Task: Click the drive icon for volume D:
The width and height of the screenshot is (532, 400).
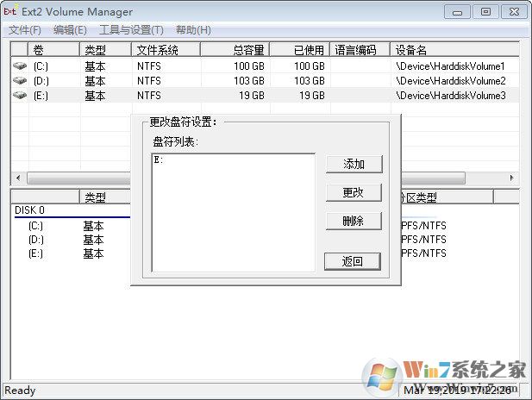Action: [x=19, y=81]
